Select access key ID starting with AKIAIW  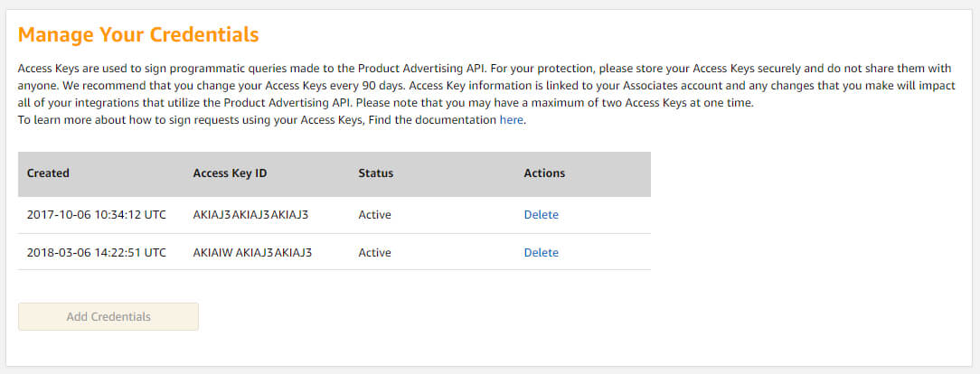pos(252,252)
